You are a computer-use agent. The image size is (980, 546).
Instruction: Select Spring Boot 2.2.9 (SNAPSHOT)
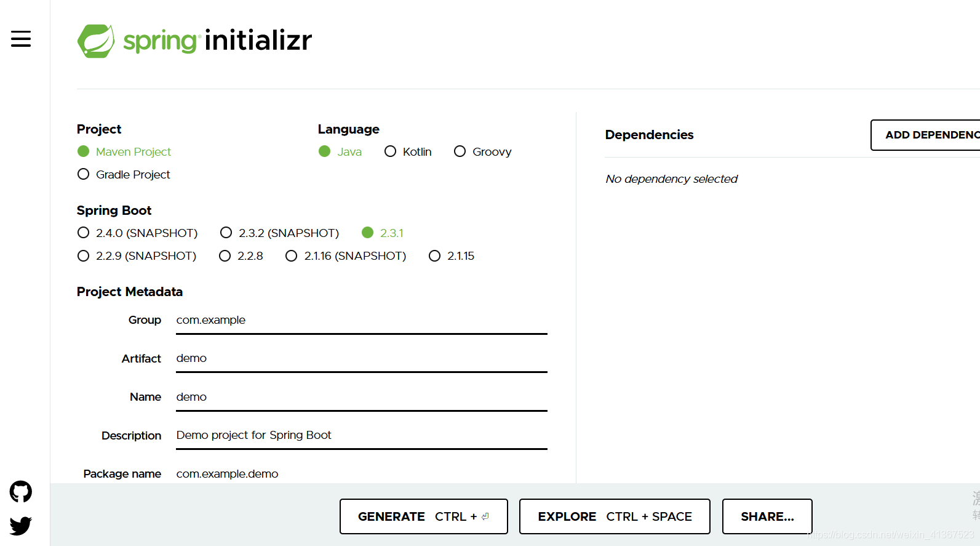137,255
